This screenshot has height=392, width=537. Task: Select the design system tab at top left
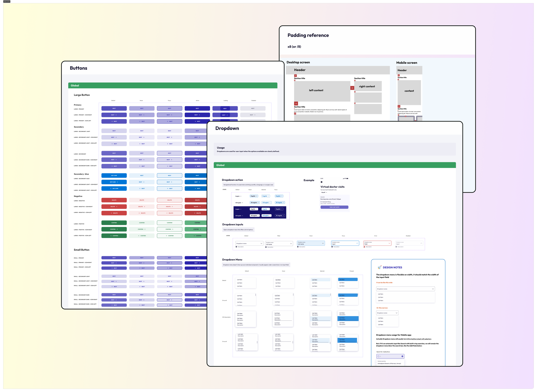(7, 2)
